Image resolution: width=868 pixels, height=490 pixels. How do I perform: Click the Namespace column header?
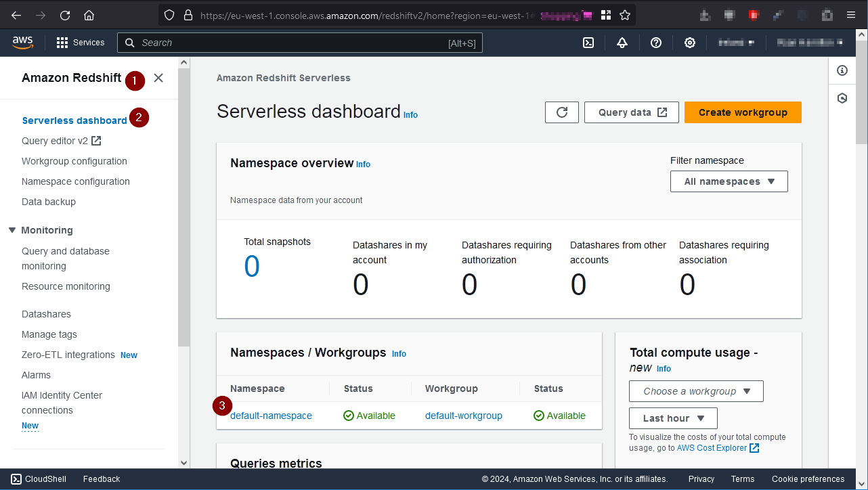[257, 388]
